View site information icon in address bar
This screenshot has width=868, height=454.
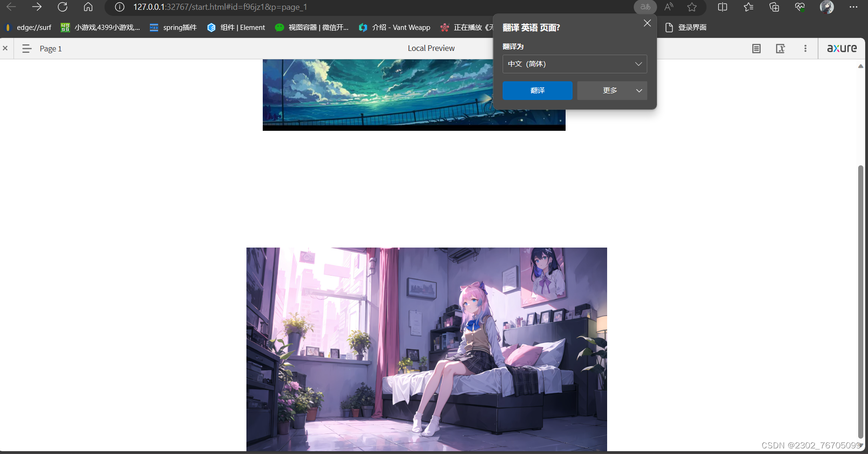point(119,7)
